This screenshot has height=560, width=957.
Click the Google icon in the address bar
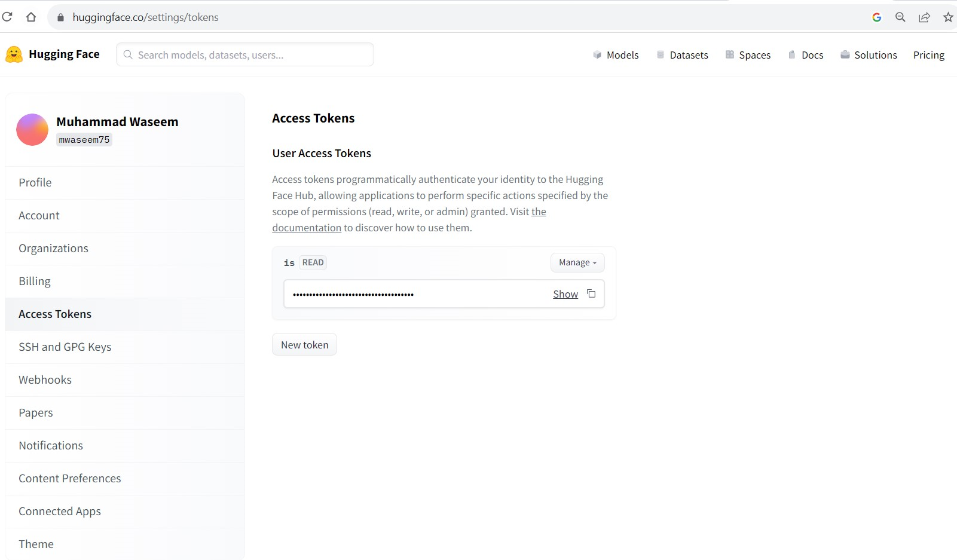[x=876, y=17]
